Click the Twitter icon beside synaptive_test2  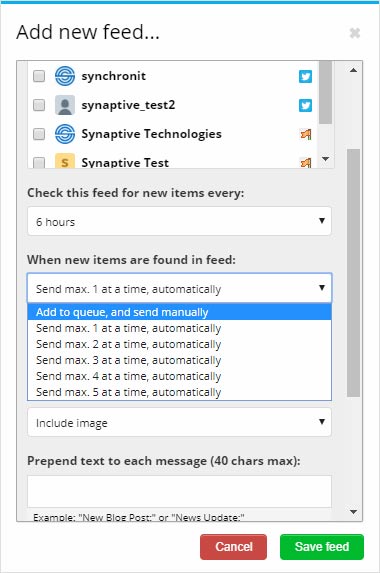[305, 105]
